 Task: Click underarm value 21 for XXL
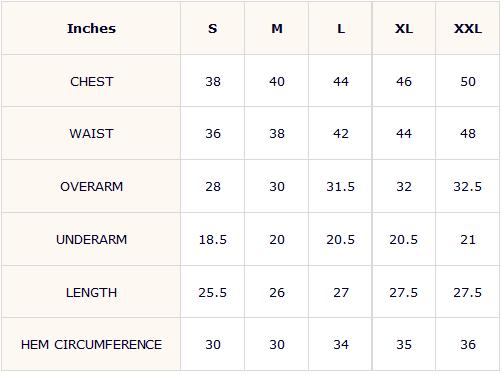(x=468, y=239)
